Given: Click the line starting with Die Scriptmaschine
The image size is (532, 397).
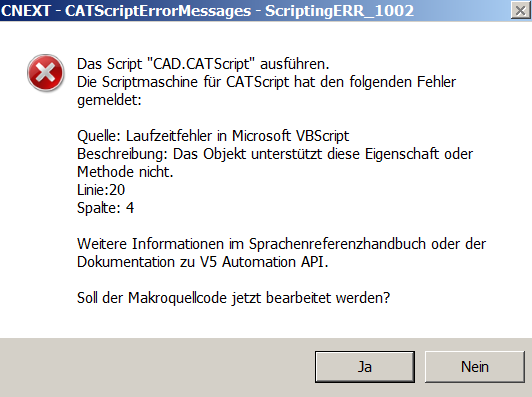Looking at the screenshot, I should (x=266, y=82).
